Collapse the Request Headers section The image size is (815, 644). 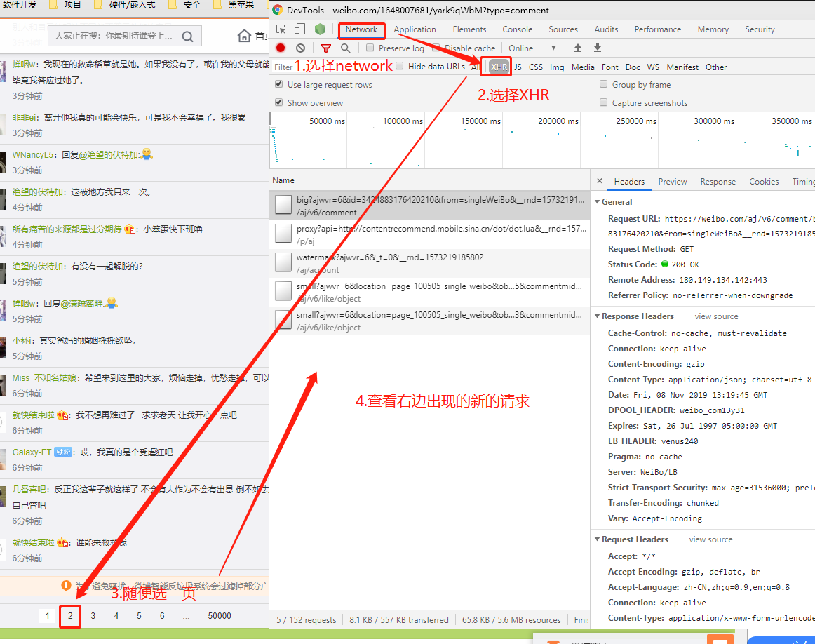598,539
